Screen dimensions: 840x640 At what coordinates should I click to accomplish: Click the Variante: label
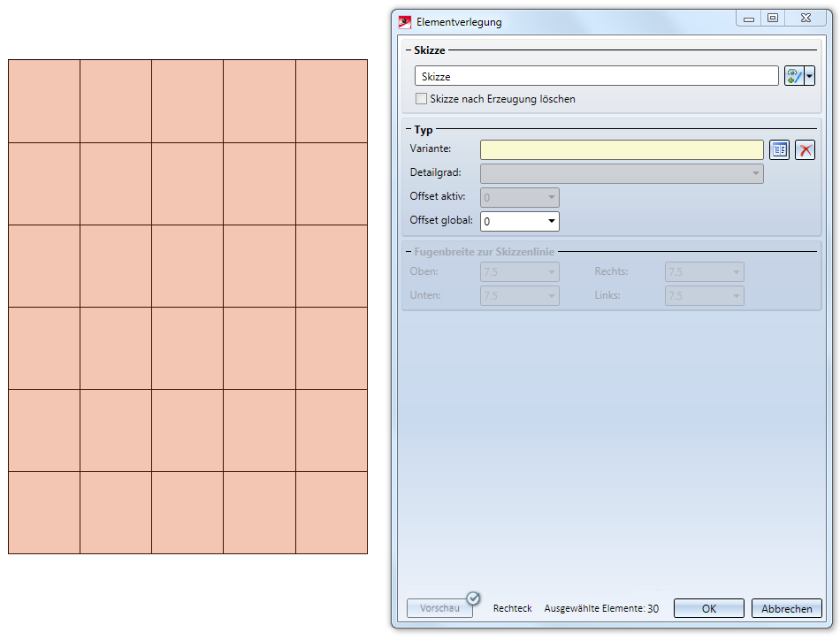[431, 149]
